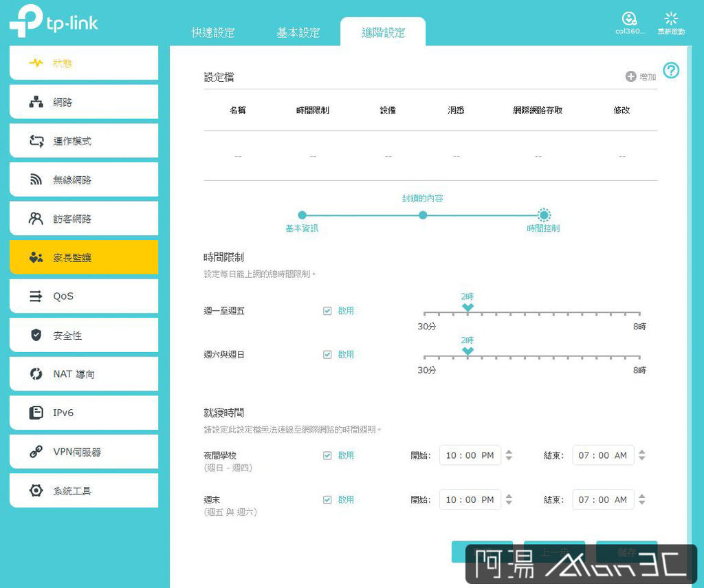Open 運作模式 sidebar item

[84, 141]
